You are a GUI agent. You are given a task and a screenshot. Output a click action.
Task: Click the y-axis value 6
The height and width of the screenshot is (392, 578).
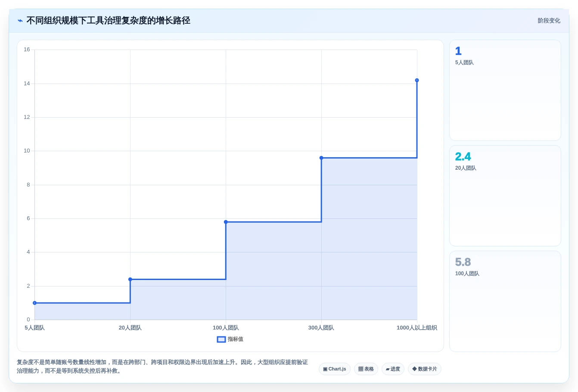coord(28,218)
